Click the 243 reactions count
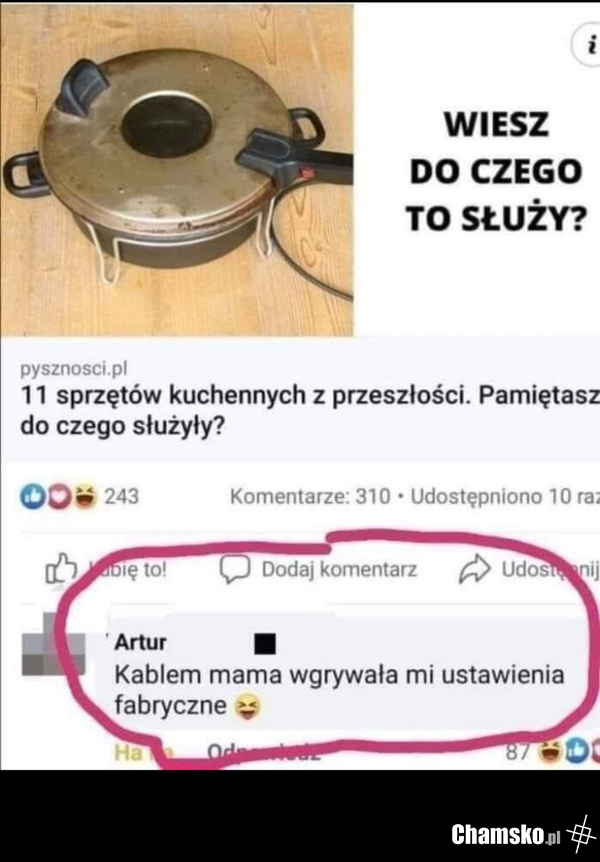 pos(122,497)
